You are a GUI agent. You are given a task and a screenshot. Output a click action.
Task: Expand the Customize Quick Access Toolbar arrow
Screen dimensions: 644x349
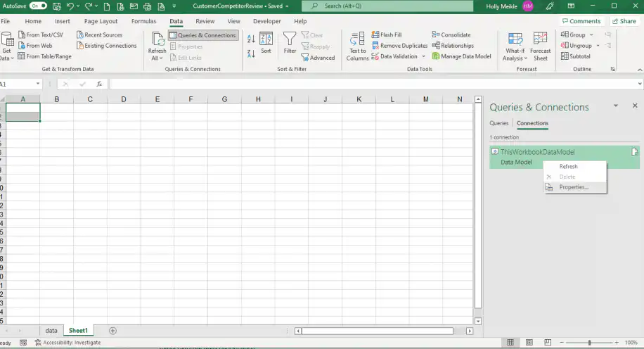click(174, 6)
